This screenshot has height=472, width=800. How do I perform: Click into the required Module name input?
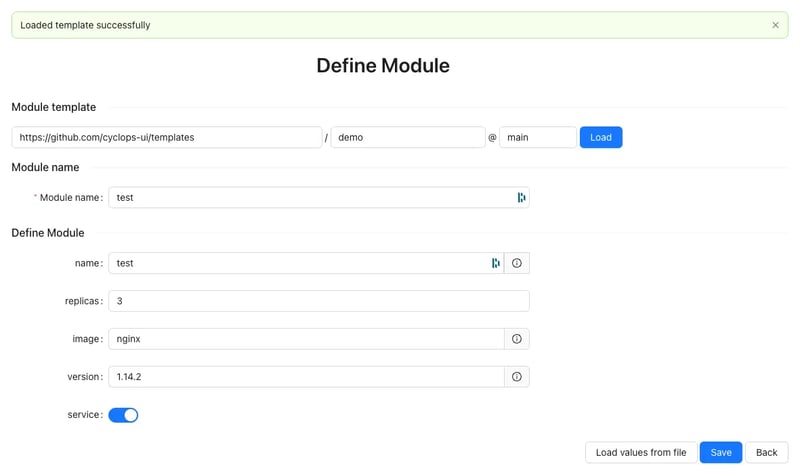point(310,198)
